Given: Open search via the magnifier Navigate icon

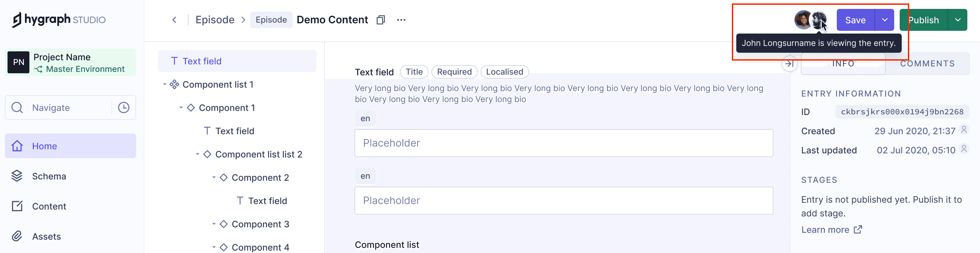Looking at the screenshot, I should 17,107.
